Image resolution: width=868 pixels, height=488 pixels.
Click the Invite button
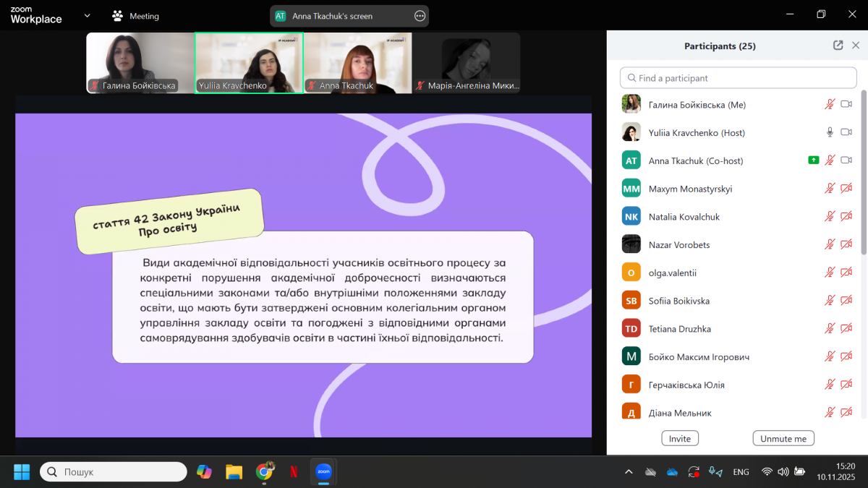(679, 439)
